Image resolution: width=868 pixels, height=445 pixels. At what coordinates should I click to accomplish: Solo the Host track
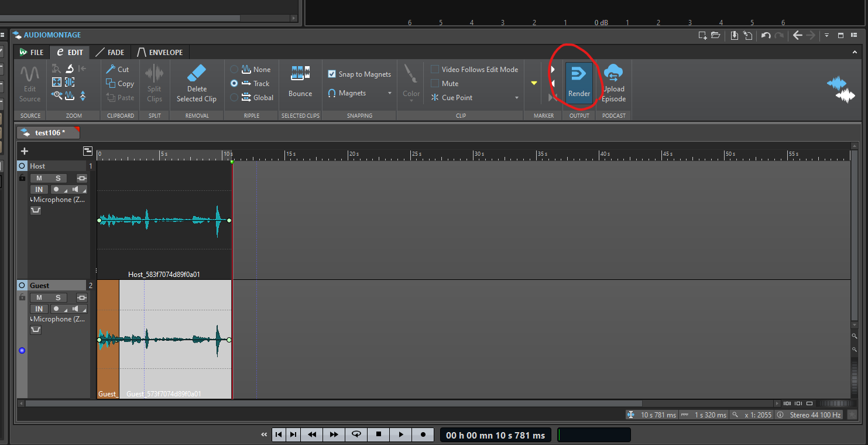pyautogui.click(x=58, y=178)
